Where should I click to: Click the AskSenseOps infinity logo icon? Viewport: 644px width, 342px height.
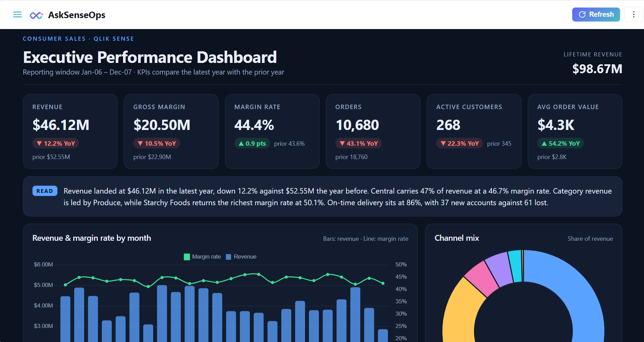pos(36,15)
